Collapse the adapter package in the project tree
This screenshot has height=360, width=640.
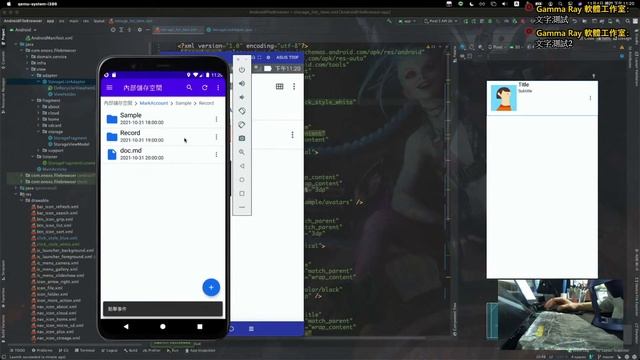(x=33, y=76)
